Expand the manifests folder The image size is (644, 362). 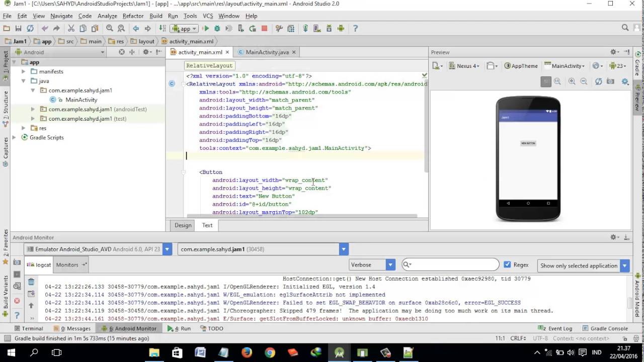coord(23,71)
